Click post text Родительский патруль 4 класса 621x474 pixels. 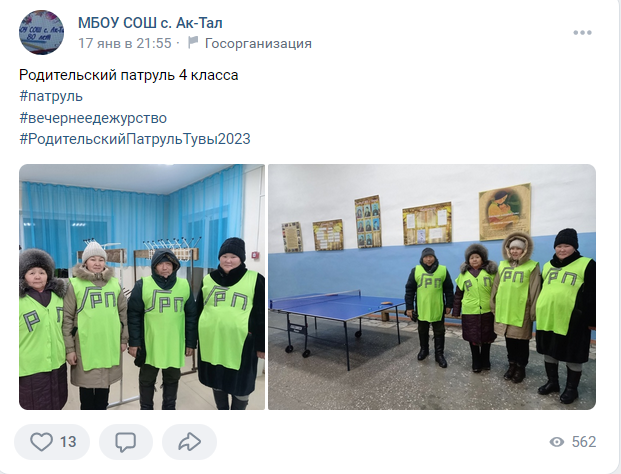(x=129, y=75)
